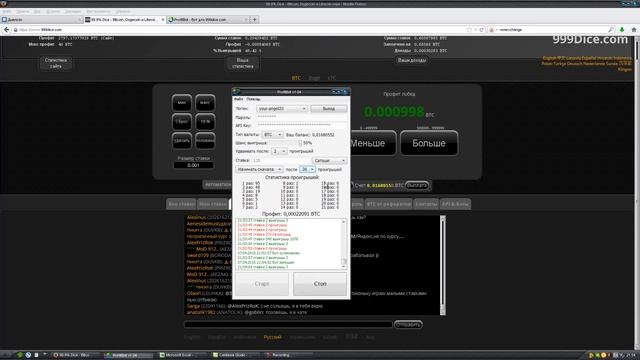Select the Doge currency link
This screenshot has width=640, height=360.
coord(314,78)
